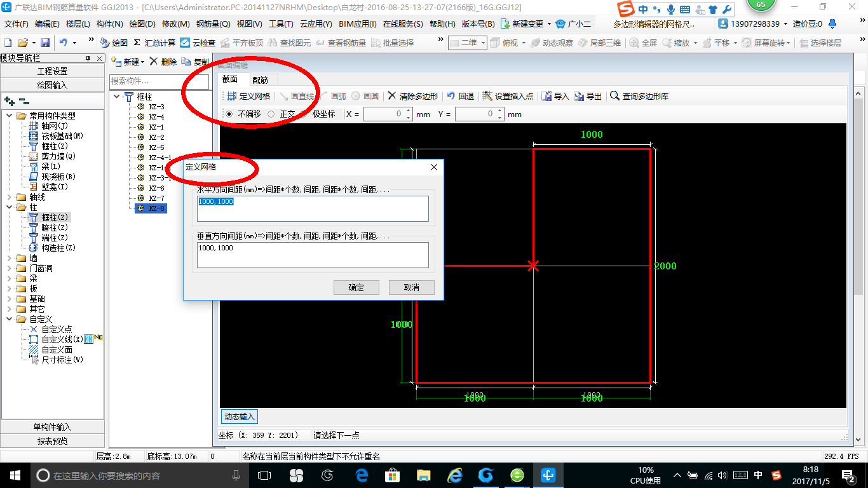The width and height of the screenshot is (868, 488).
Task: Open the 报表预览 panel button
Action: pos(52,441)
